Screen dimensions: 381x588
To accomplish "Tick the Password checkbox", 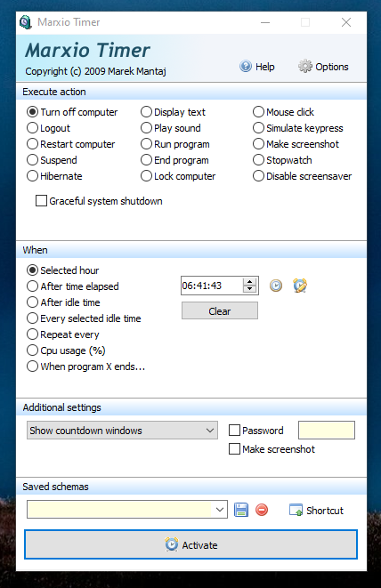I will tap(234, 431).
